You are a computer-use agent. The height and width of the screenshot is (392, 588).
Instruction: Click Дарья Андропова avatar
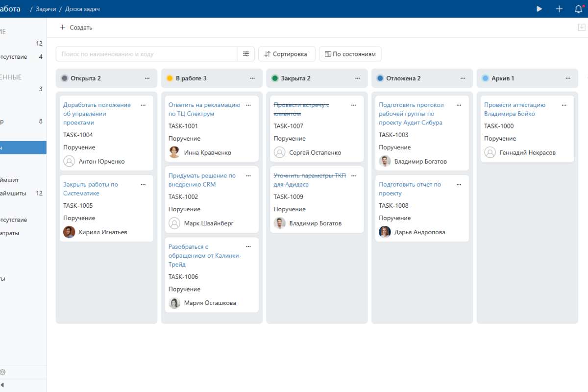[x=385, y=232]
